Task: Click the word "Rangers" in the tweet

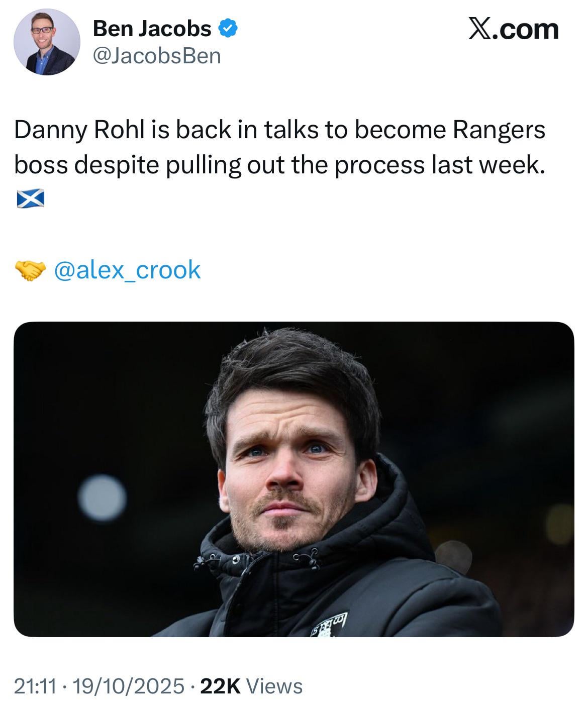Action: click(499, 130)
